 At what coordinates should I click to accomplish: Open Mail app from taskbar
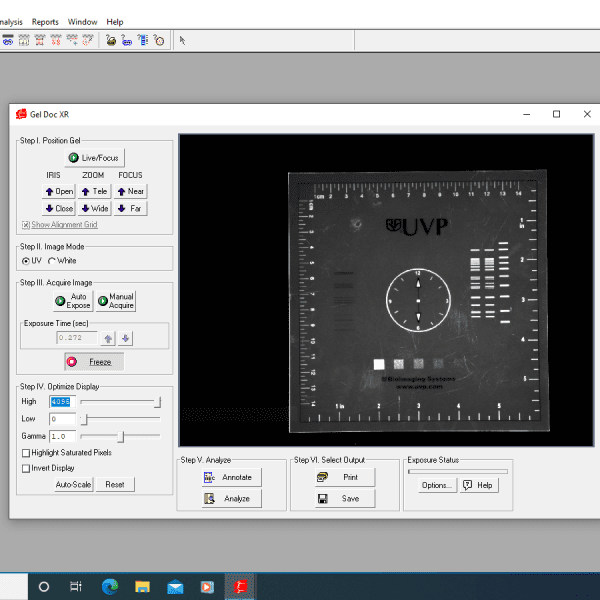(175, 587)
